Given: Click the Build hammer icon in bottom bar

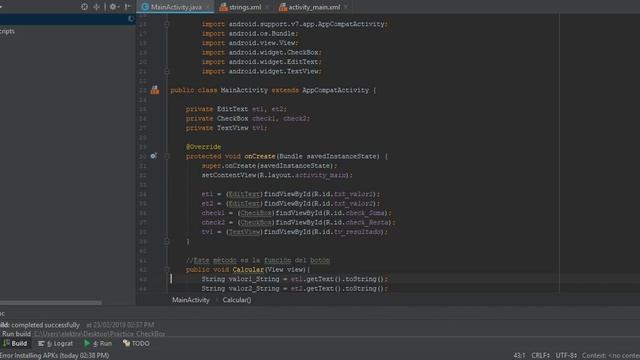Looking at the screenshot, I should tap(6, 343).
